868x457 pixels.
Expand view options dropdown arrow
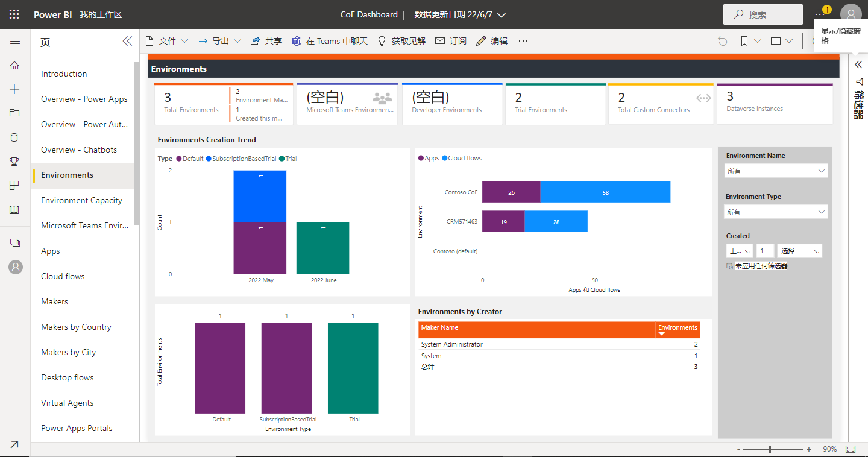789,41
